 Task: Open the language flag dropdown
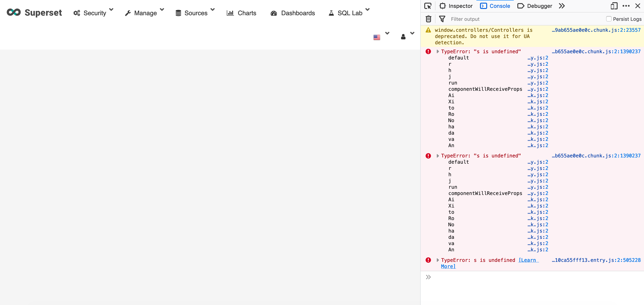pyautogui.click(x=387, y=33)
